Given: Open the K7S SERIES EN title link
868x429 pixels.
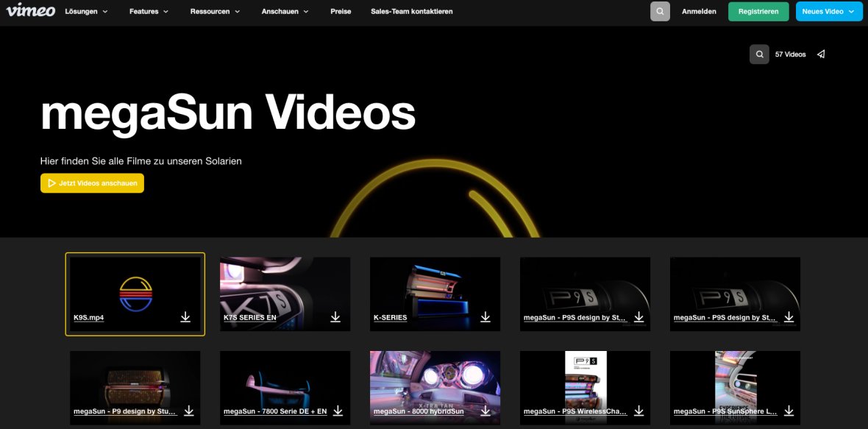Looking at the screenshot, I should coord(250,319).
